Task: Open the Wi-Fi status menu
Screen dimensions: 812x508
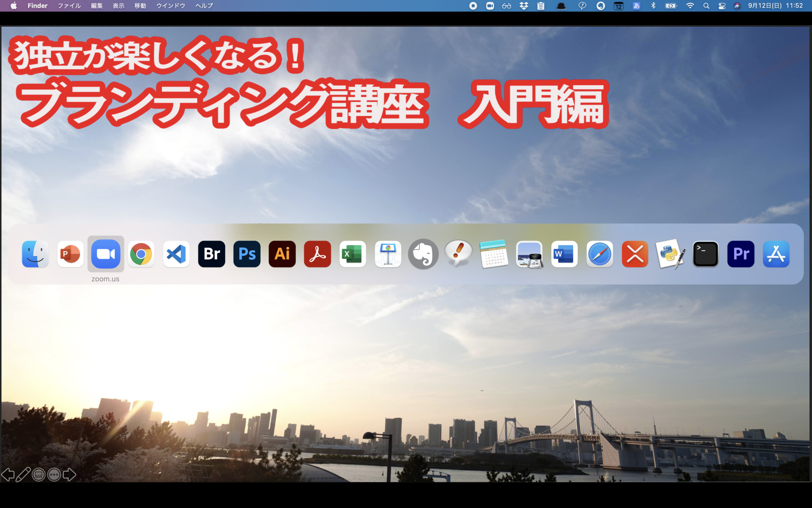Action: click(x=690, y=6)
